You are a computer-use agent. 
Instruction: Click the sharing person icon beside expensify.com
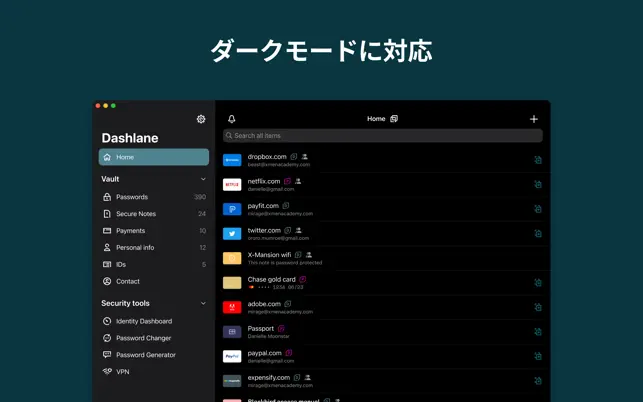point(308,378)
